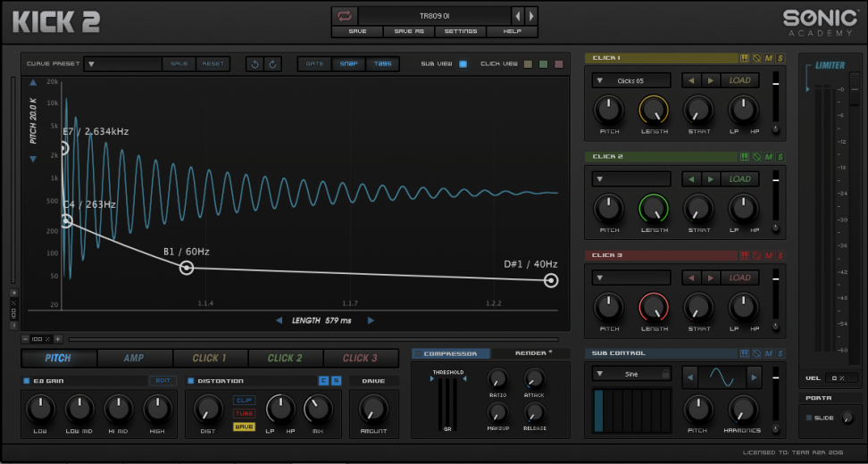Viewport: 868px width, 464px height.
Task: Enable the EQ Gain section toggle
Action: [27, 381]
